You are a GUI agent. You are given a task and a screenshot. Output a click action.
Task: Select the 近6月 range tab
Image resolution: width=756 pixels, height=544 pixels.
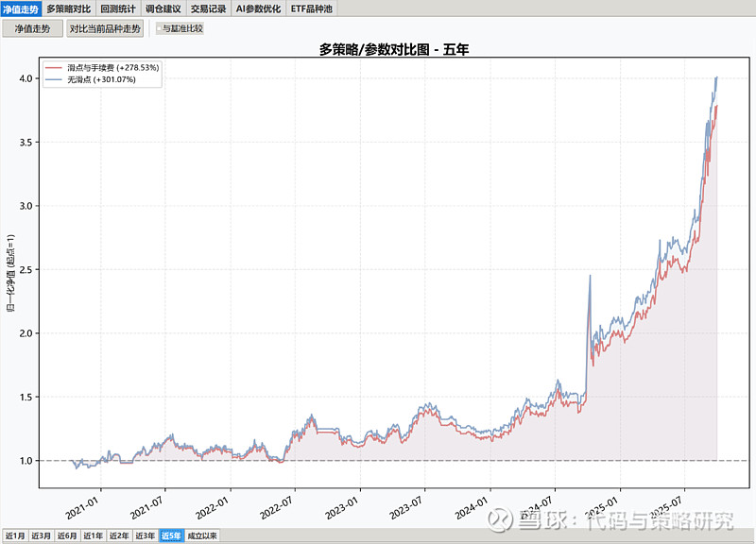pos(67,536)
